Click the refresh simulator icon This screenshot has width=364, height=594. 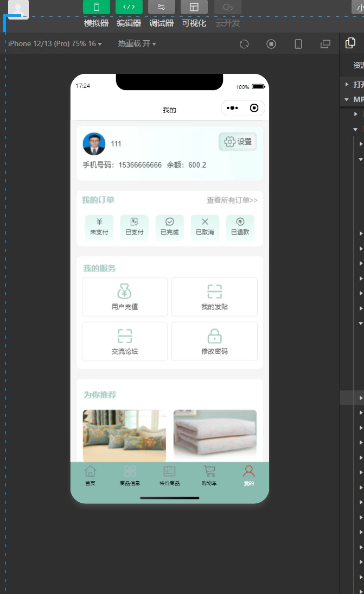pyautogui.click(x=244, y=44)
